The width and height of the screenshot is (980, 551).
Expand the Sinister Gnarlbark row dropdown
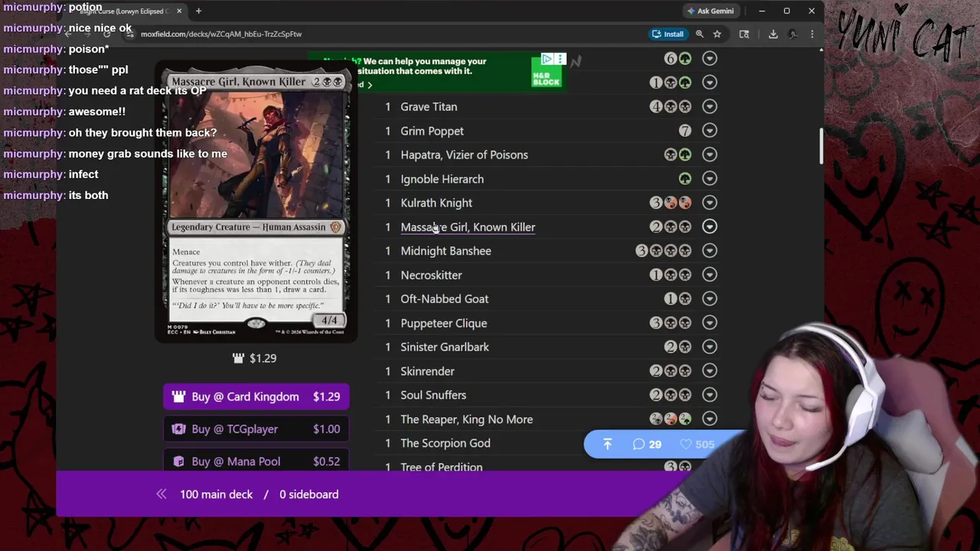710,347
